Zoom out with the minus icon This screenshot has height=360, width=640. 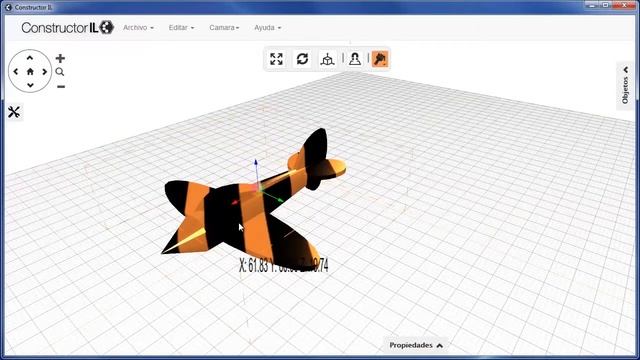(61, 87)
